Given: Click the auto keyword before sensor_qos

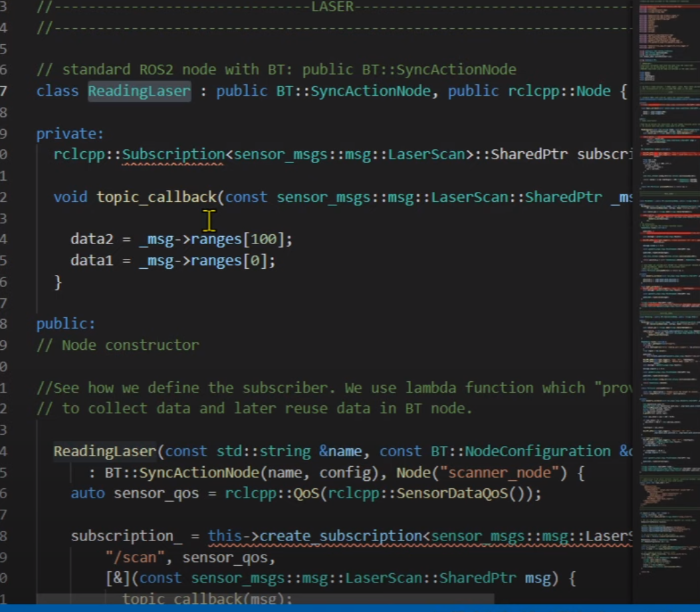Looking at the screenshot, I should [88, 494].
